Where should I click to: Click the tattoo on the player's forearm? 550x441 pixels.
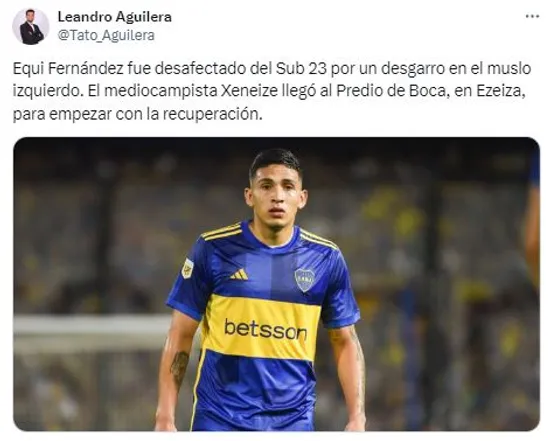[x=179, y=369]
